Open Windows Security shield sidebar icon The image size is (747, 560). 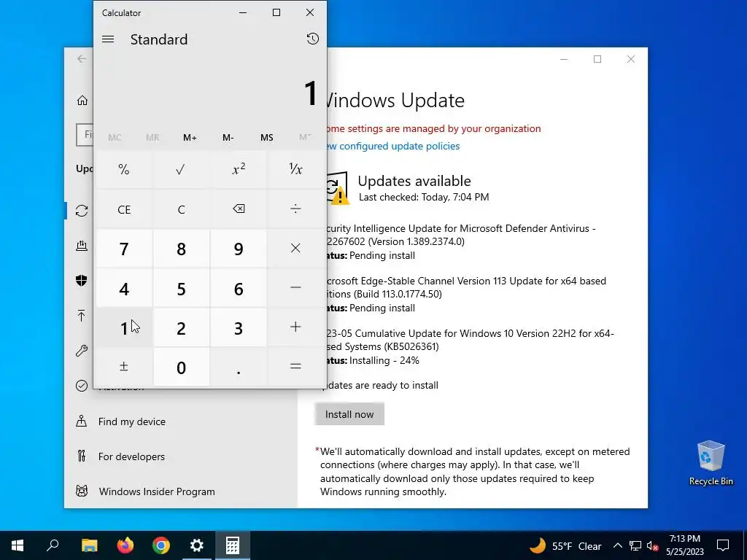[82, 281]
